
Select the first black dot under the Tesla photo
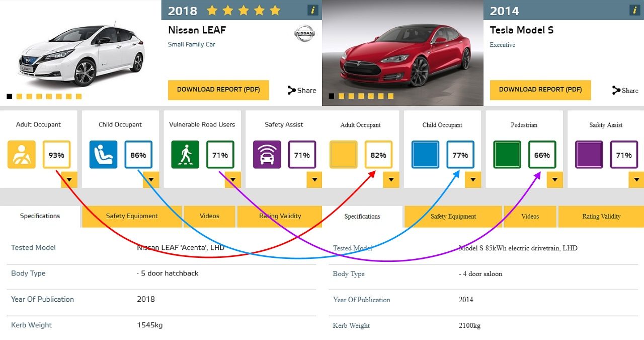tap(331, 96)
